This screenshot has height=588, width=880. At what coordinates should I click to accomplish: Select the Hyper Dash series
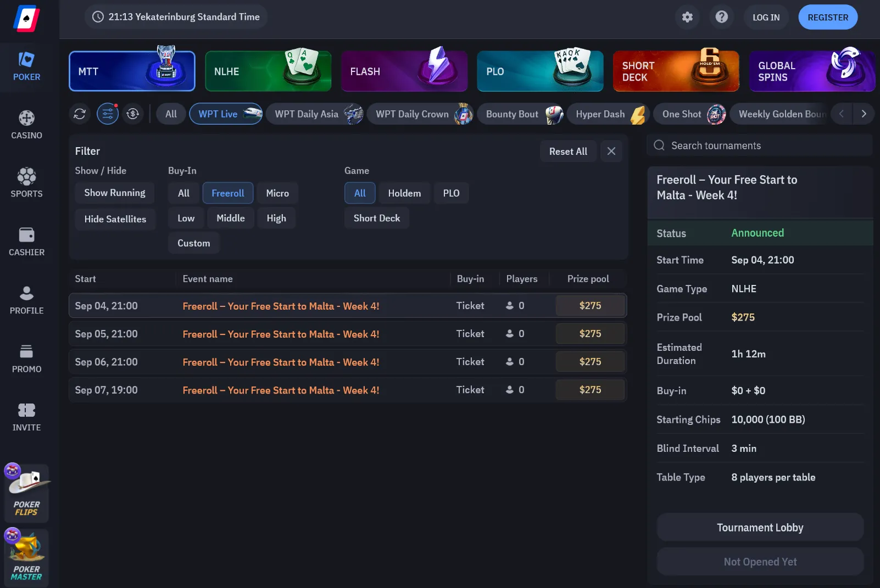tap(608, 114)
